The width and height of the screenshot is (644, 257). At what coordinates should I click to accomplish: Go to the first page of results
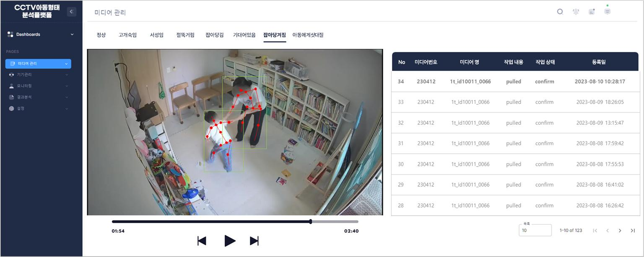[x=595, y=231]
